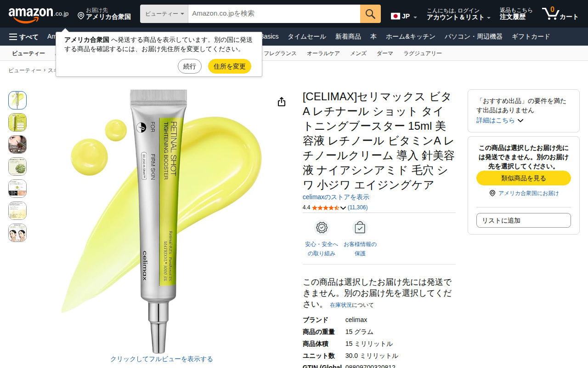
Task: Open the celimaxのストアを表示 link
Action: click(x=336, y=197)
